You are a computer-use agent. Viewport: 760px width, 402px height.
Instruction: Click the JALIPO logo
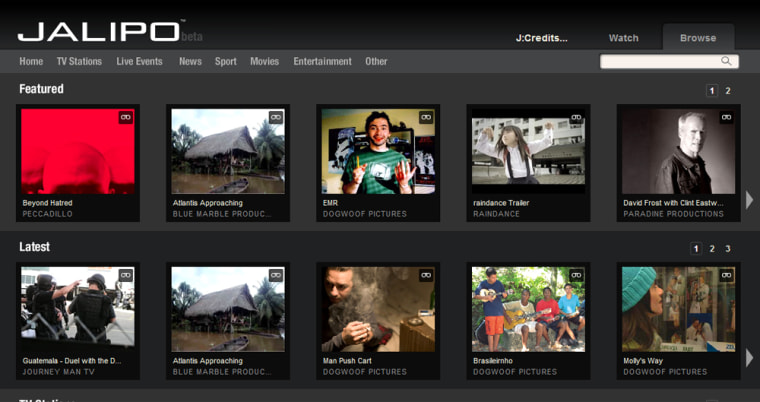coord(99,32)
